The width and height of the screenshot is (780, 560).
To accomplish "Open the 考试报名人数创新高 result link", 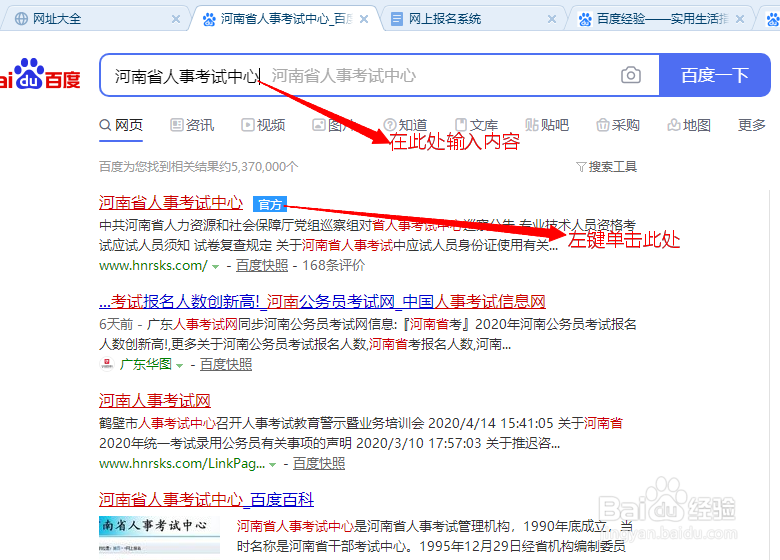I will click(x=322, y=301).
